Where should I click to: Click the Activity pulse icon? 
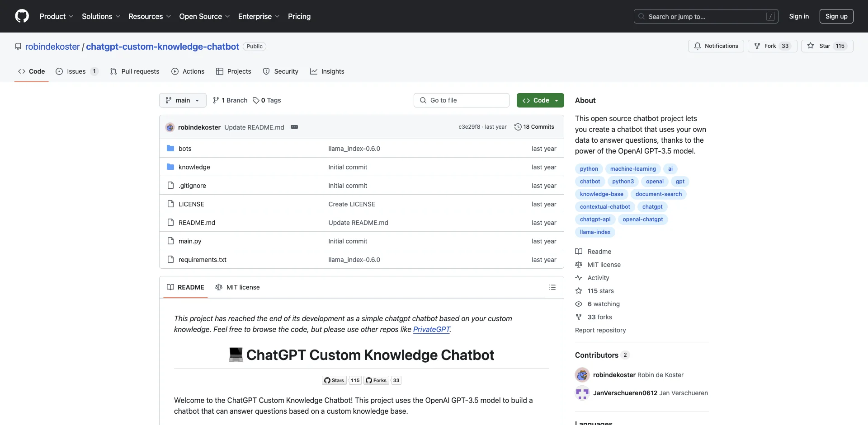579,278
